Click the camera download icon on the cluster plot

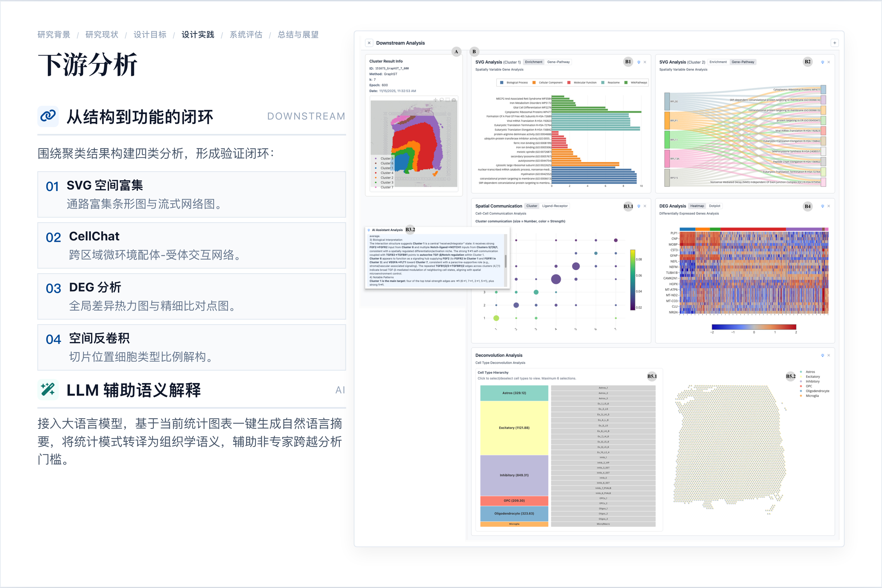coord(454,100)
